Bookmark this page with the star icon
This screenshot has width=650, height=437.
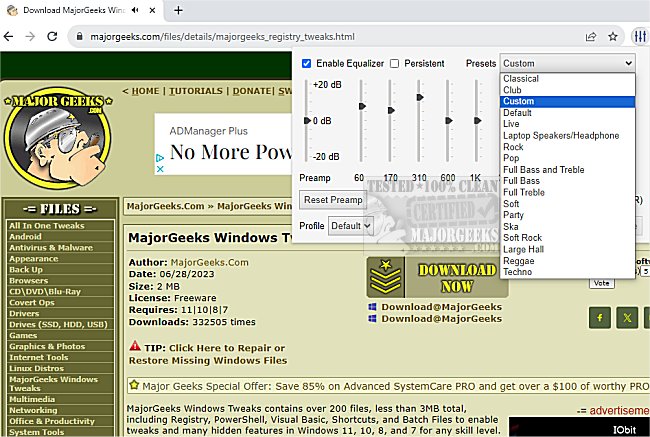(613, 36)
